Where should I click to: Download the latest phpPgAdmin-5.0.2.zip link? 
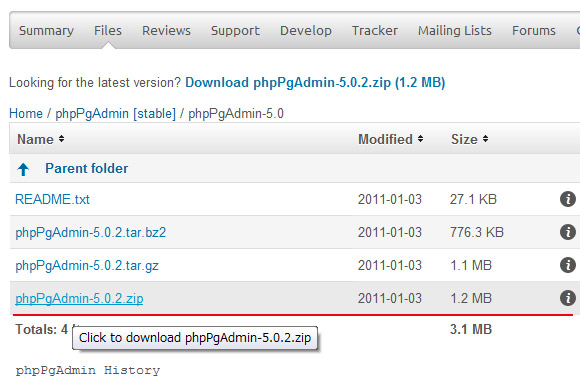click(x=315, y=82)
